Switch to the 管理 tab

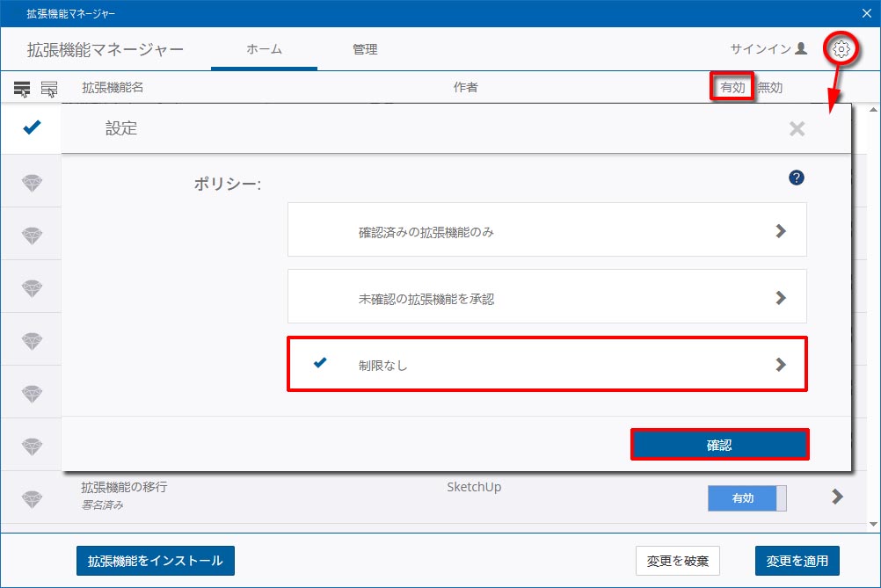pos(365,50)
